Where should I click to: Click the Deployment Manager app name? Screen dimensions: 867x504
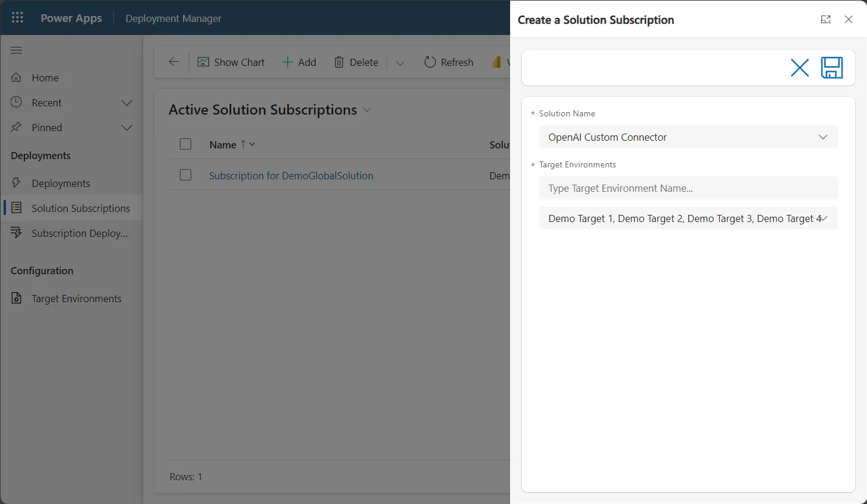173,18
